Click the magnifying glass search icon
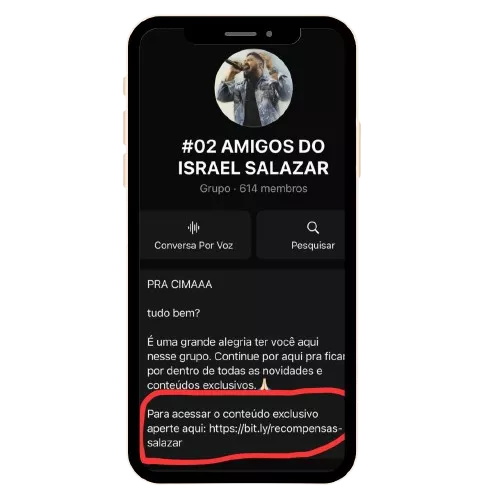This screenshot has height=500, width=500. click(313, 228)
